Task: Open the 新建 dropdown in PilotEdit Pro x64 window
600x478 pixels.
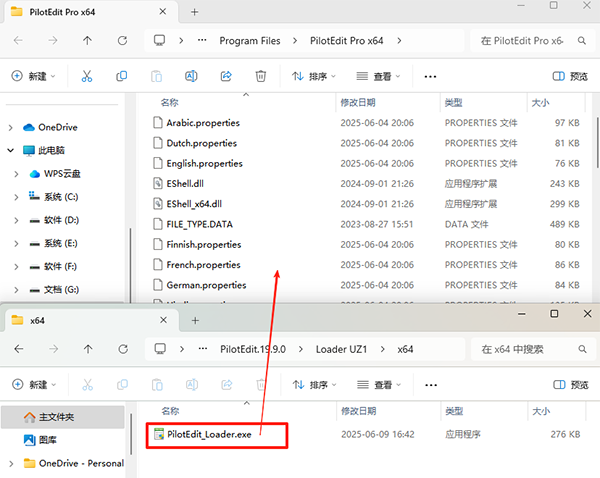Action: tap(33, 76)
